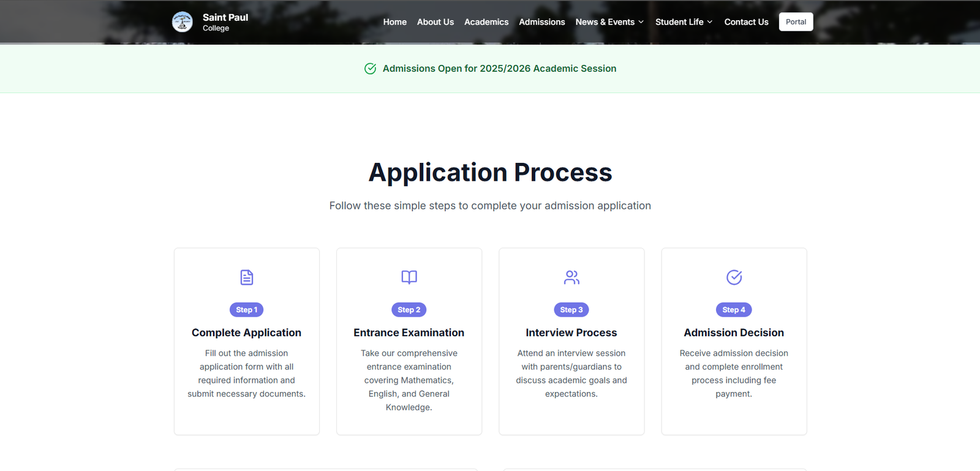Screen dimensions: 980x471
Task: Click the green checkmark icon in admissions banner
Action: tap(370, 69)
